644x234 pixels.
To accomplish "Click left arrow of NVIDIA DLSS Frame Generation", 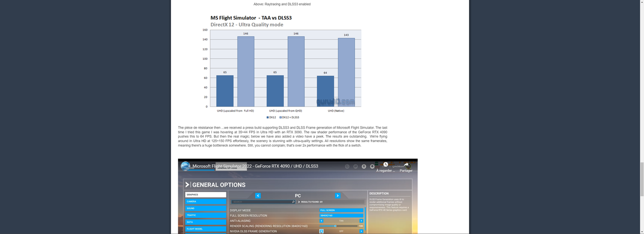I will pos(321,231).
